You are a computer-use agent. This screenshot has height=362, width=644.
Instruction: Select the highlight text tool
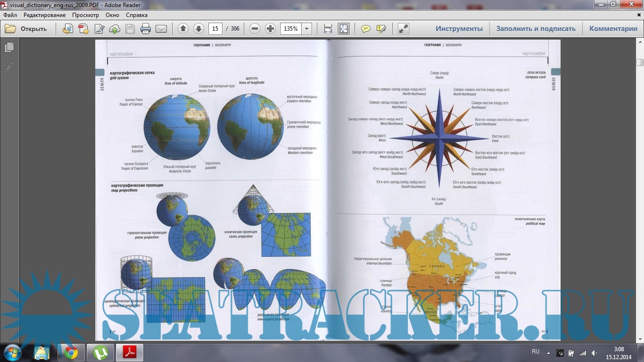(381, 29)
